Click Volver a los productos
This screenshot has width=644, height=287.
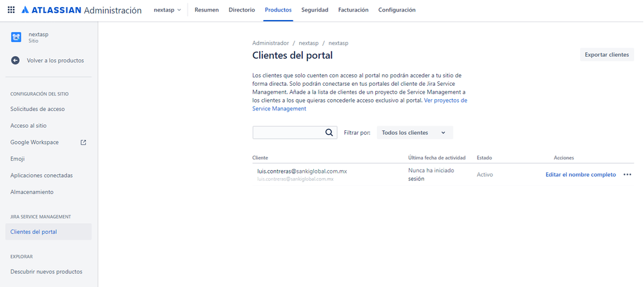pyautogui.click(x=55, y=61)
